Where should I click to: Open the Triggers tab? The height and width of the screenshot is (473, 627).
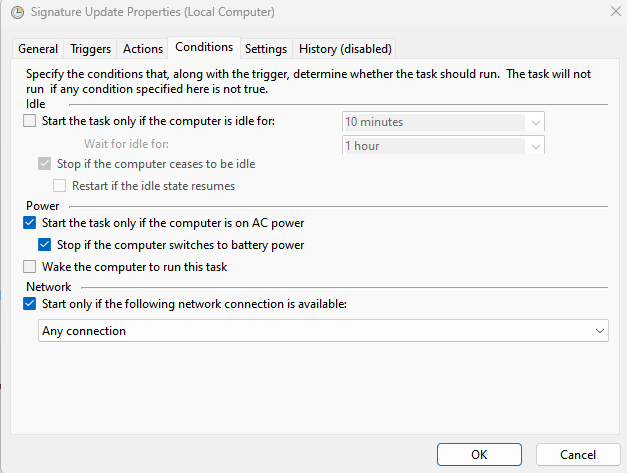91,49
